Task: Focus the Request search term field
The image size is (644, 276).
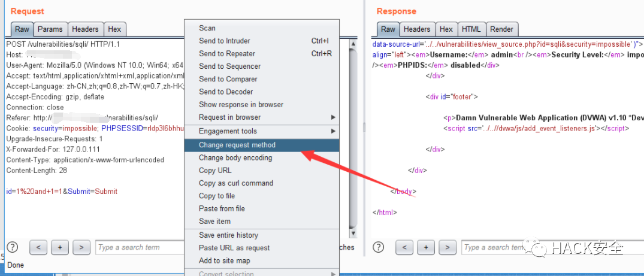Action: pos(140,247)
